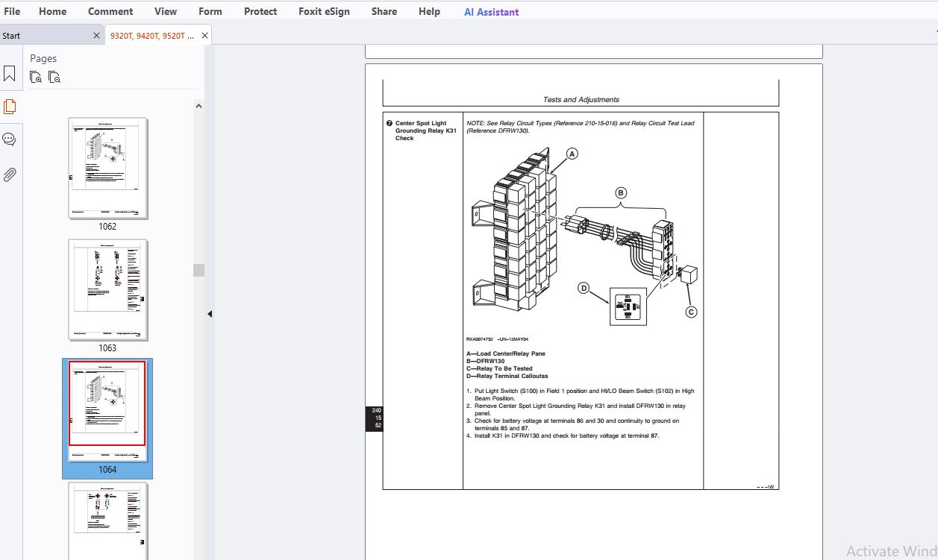
Task: Click page number label 1063
Action: click(x=107, y=348)
